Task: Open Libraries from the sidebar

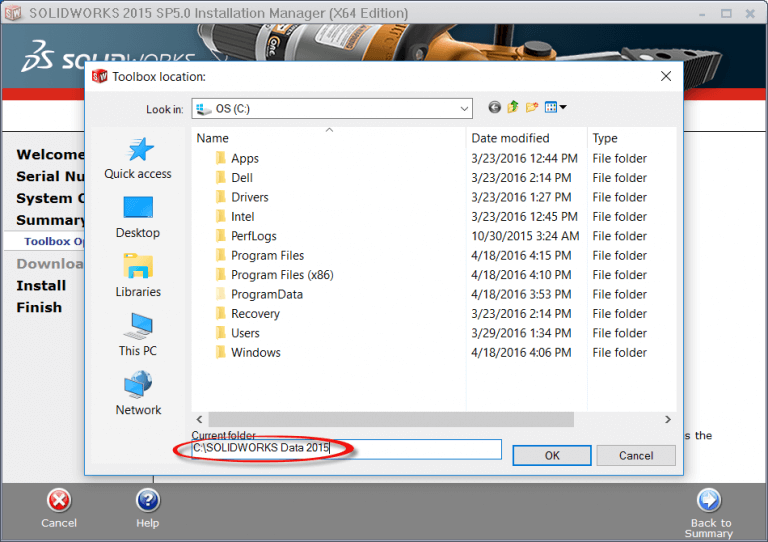Action: 138,276
